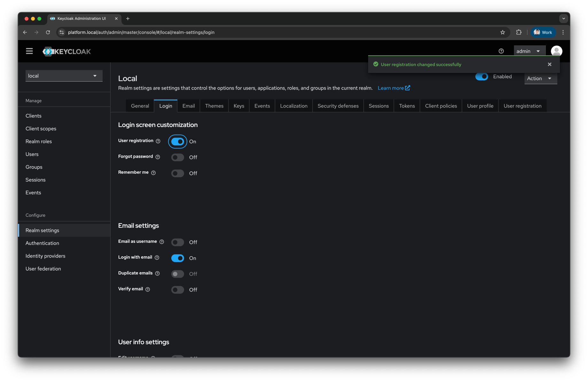Expand the Action dropdown
588x381 pixels.
(x=540, y=78)
